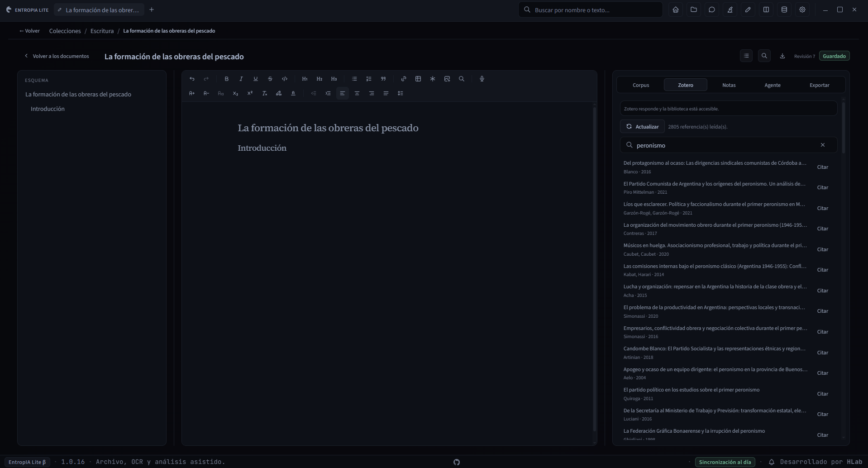The height and width of the screenshot is (468, 868).
Task: Open the Notas tab
Action: (x=729, y=85)
